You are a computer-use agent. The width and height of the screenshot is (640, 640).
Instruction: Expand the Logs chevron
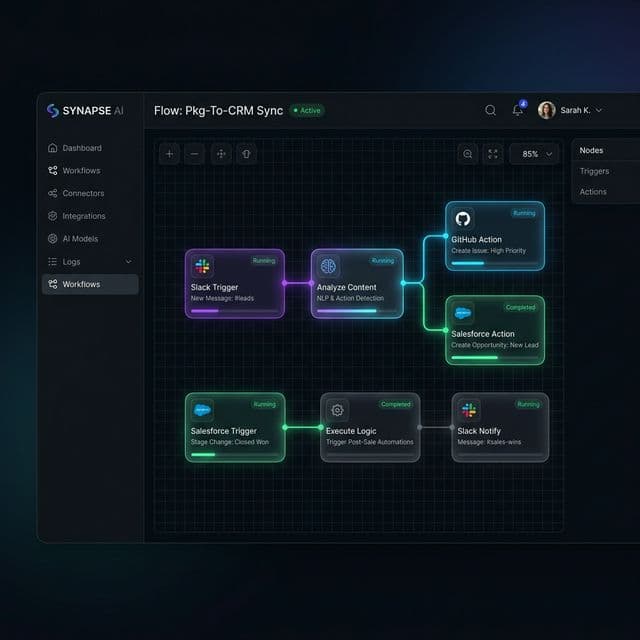click(x=129, y=262)
